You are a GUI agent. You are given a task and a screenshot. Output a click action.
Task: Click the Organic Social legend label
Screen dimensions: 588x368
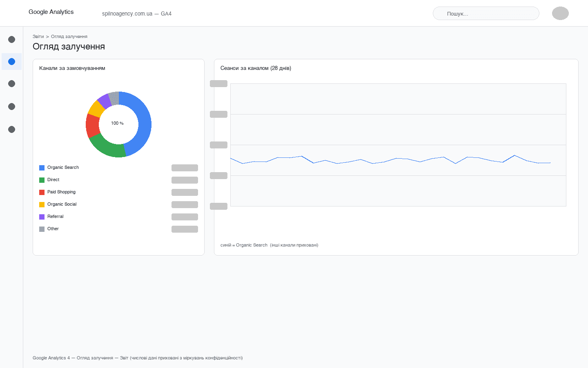(x=62, y=204)
